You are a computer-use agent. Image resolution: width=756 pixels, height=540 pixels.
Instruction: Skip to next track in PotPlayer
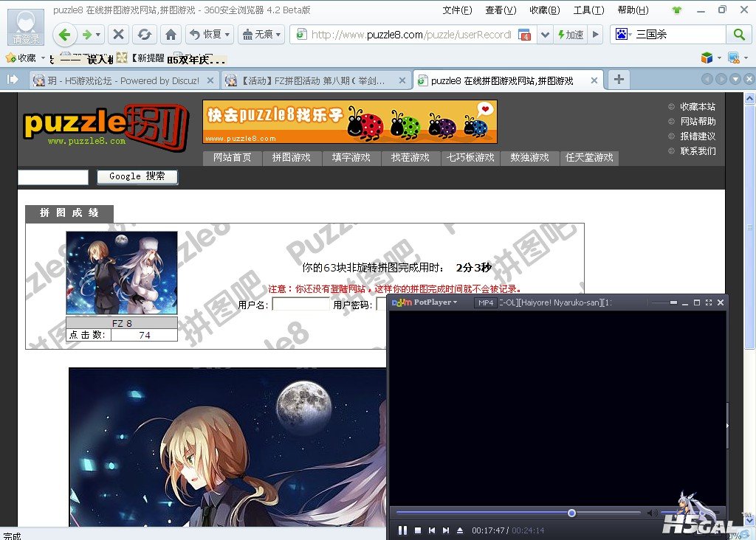(446, 530)
